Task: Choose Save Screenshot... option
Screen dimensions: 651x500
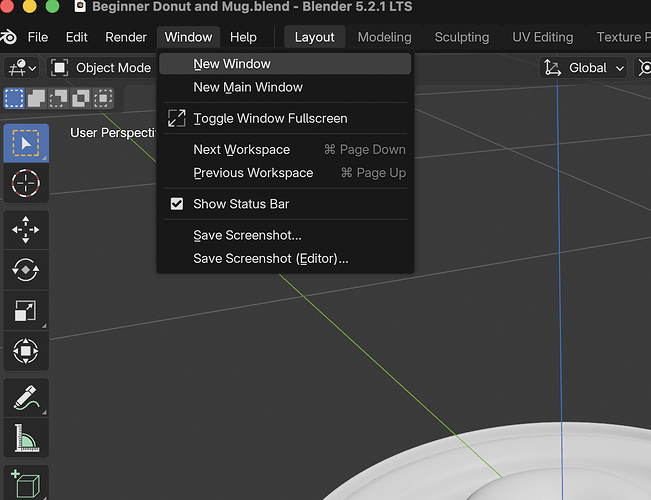Action: [x=285, y=235]
